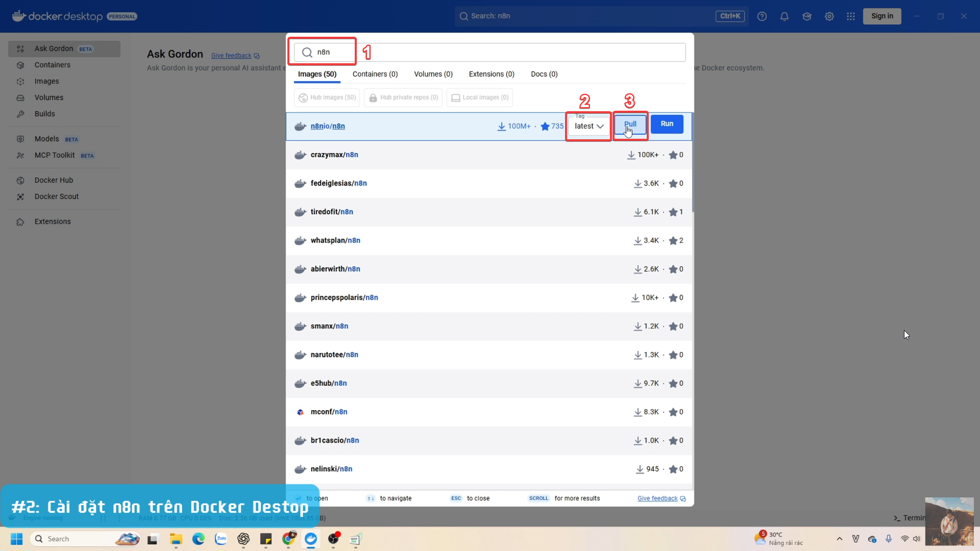Screen dimensions: 980x551
Task: Click the Windows taskbar Search box
Action: click(85, 539)
